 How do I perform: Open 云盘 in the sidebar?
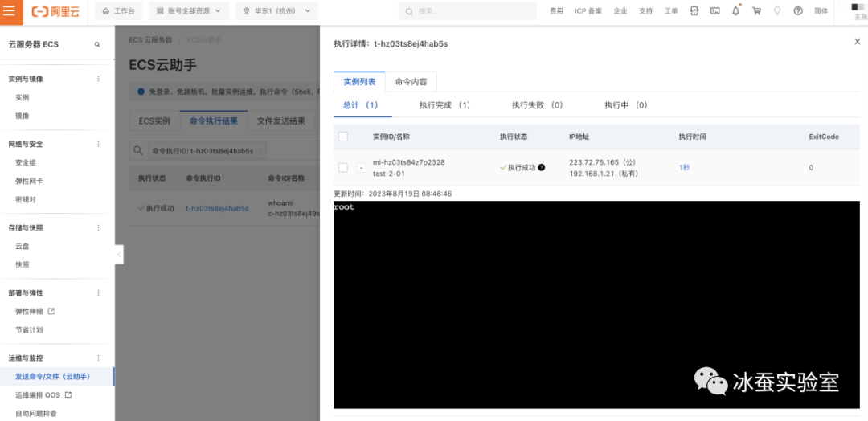pyautogui.click(x=23, y=246)
